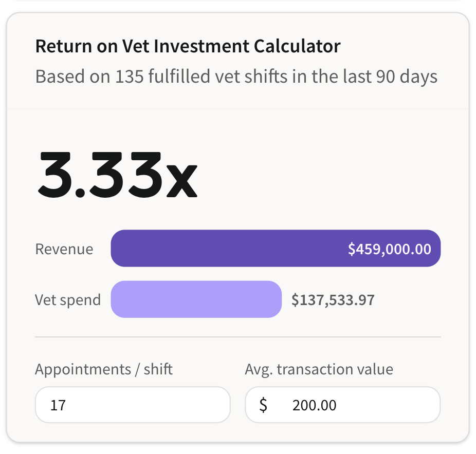Click the 135 fulfilled vet shifts subtitle
Screen dimensions: 476x454
point(236,77)
